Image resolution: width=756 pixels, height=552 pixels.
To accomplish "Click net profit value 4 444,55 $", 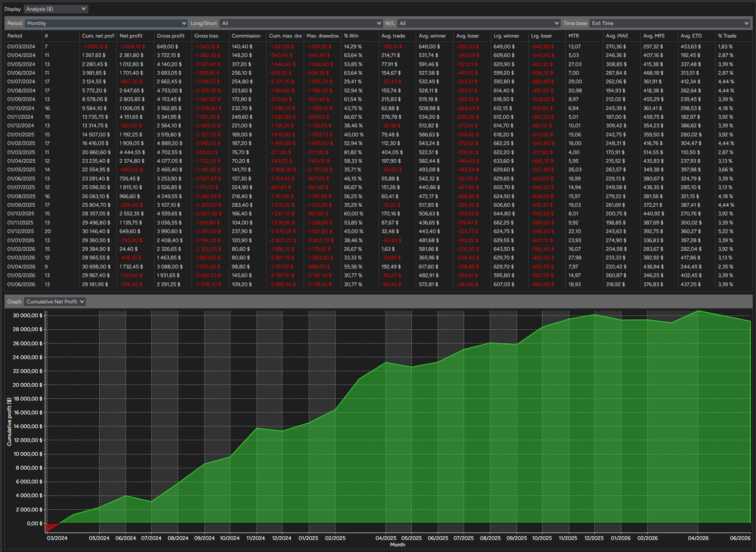I will (132, 152).
